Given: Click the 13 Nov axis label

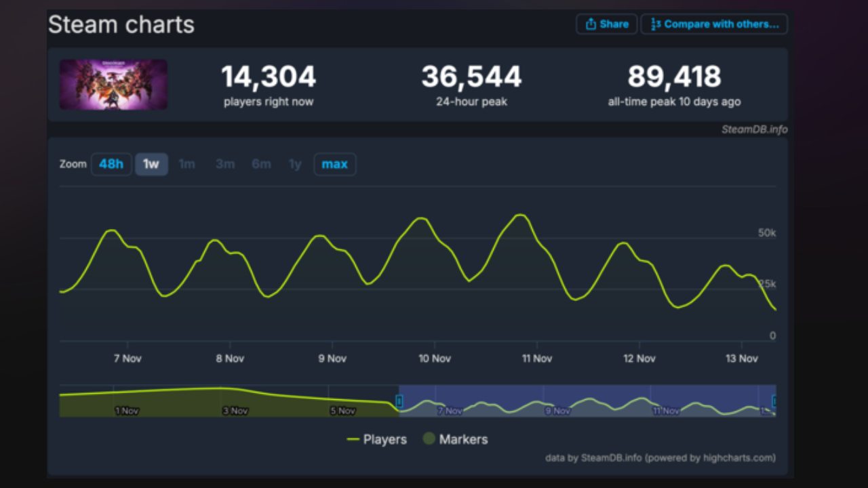Looking at the screenshot, I should coord(742,359).
